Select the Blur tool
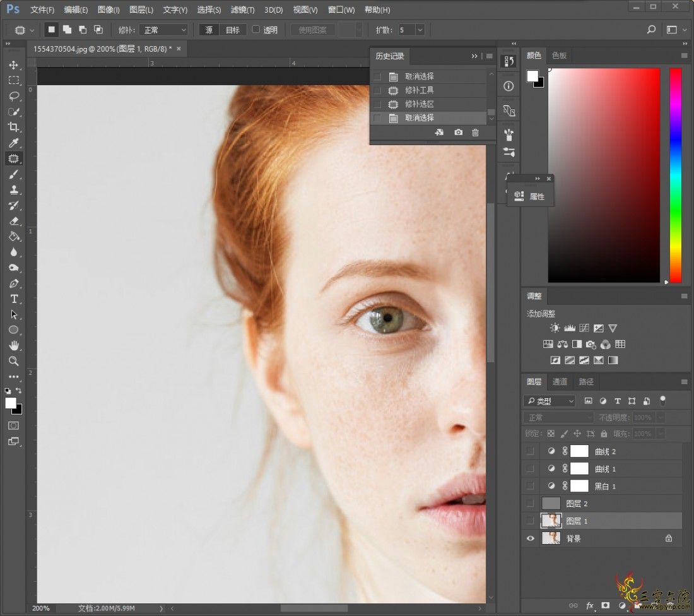This screenshot has width=694, height=616. pyautogui.click(x=14, y=252)
